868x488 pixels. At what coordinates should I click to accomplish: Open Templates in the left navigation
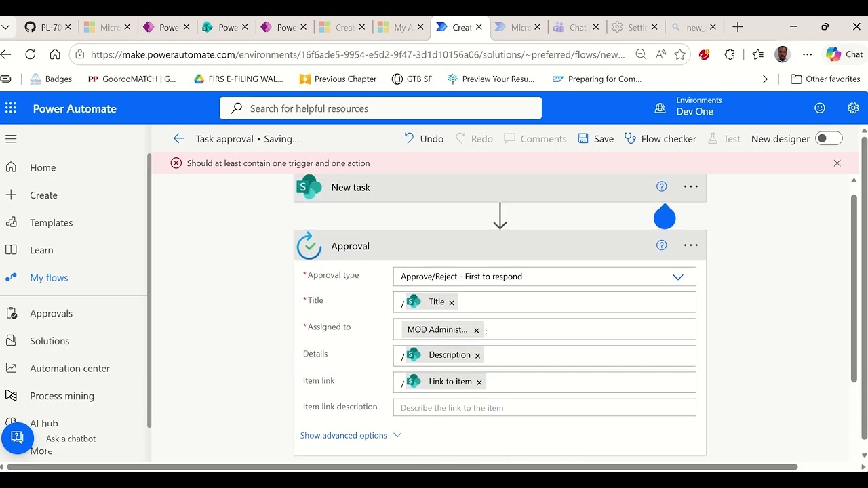[51, 222]
